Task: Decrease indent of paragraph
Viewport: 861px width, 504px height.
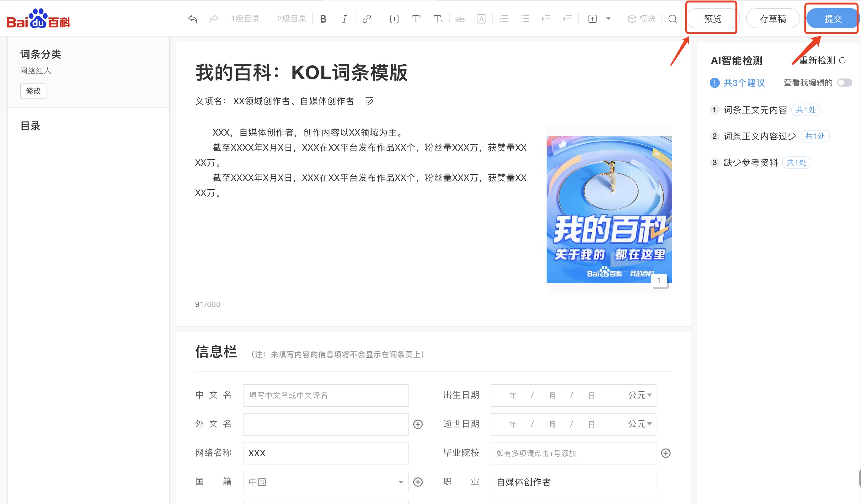Action: point(568,19)
